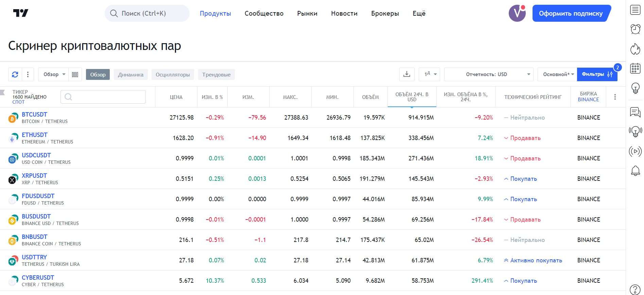Click the USDTTRY pair icon

pos(13,261)
